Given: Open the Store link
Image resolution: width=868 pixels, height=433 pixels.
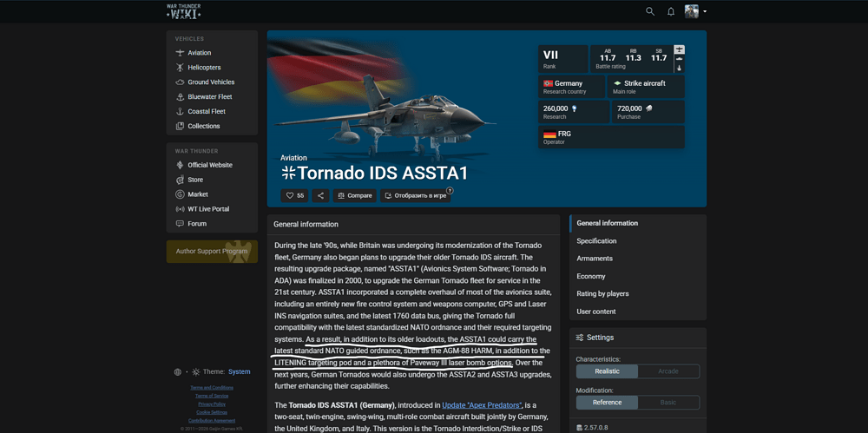Looking at the screenshot, I should (195, 180).
